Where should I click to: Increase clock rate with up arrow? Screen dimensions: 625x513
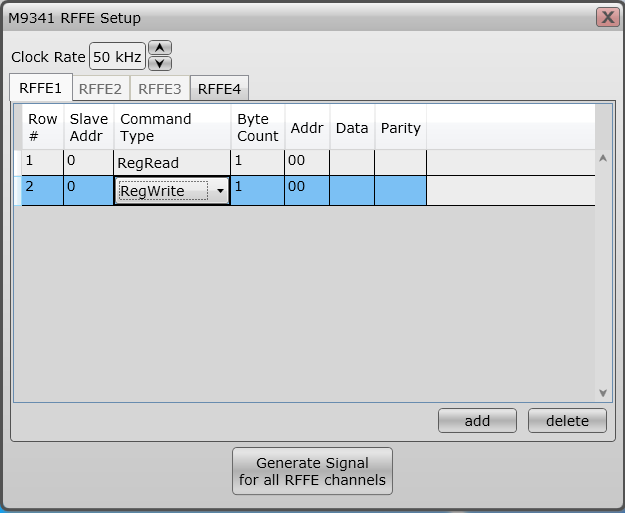pos(159,48)
